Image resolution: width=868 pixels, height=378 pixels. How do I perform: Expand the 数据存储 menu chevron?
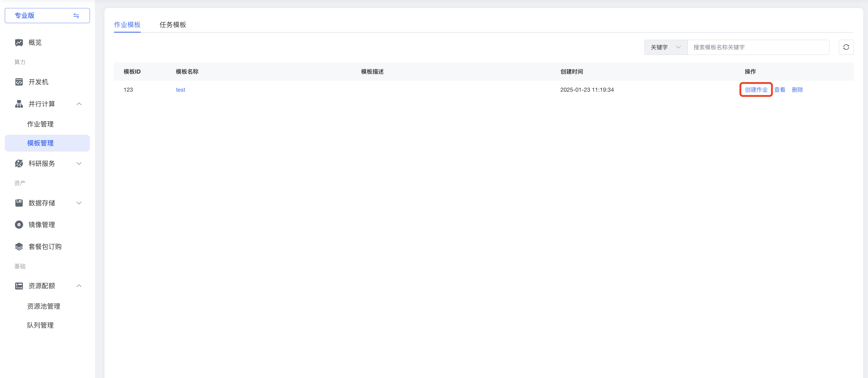(79, 203)
